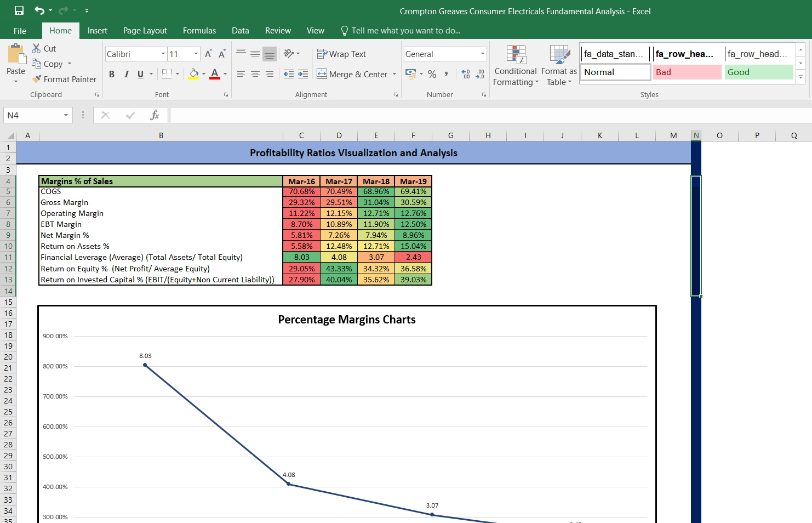Open the Font Color dropdown arrow
The height and width of the screenshot is (523, 812).
pos(225,74)
